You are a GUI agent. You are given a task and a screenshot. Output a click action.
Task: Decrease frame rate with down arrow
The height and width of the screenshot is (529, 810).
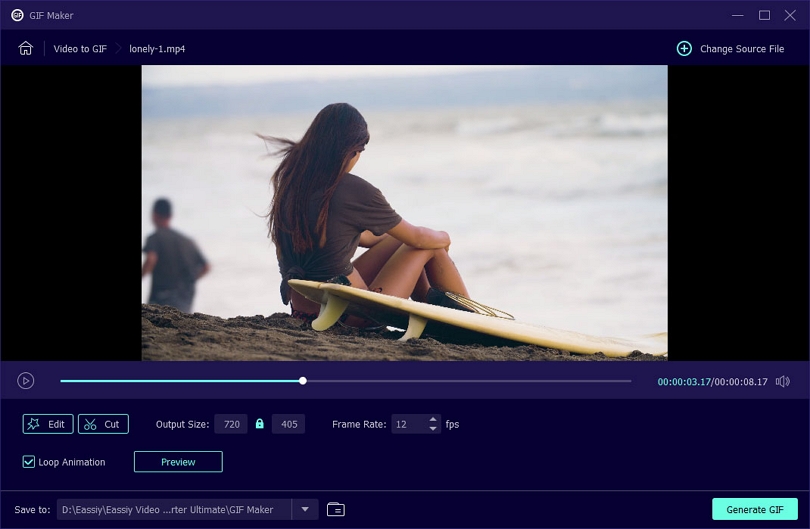[x=433, y=429]
